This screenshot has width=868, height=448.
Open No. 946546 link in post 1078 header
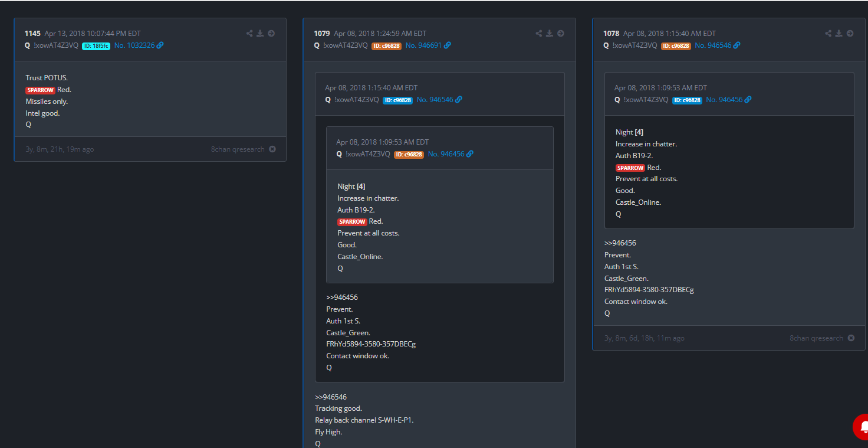[x=713, y=45]
